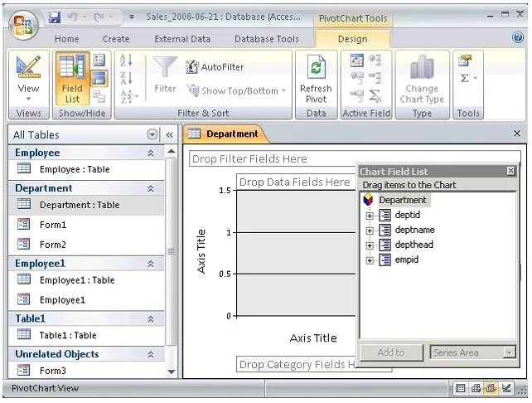Save the database with floppy icon
The image size is (532, 403).
click(x=55, y=17)
